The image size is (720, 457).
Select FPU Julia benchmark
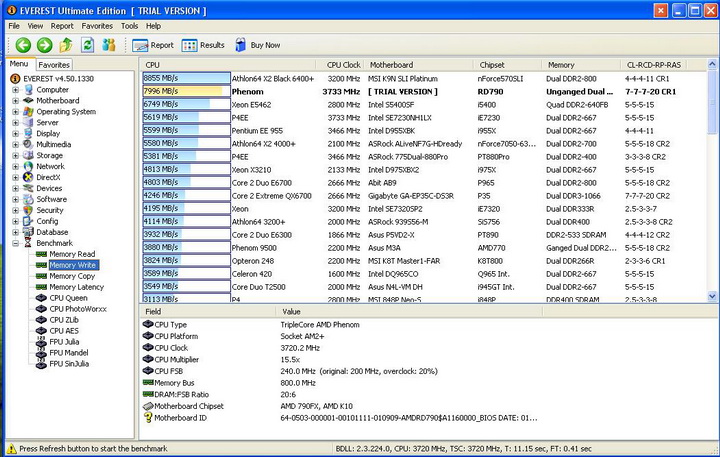coord(64,342)
